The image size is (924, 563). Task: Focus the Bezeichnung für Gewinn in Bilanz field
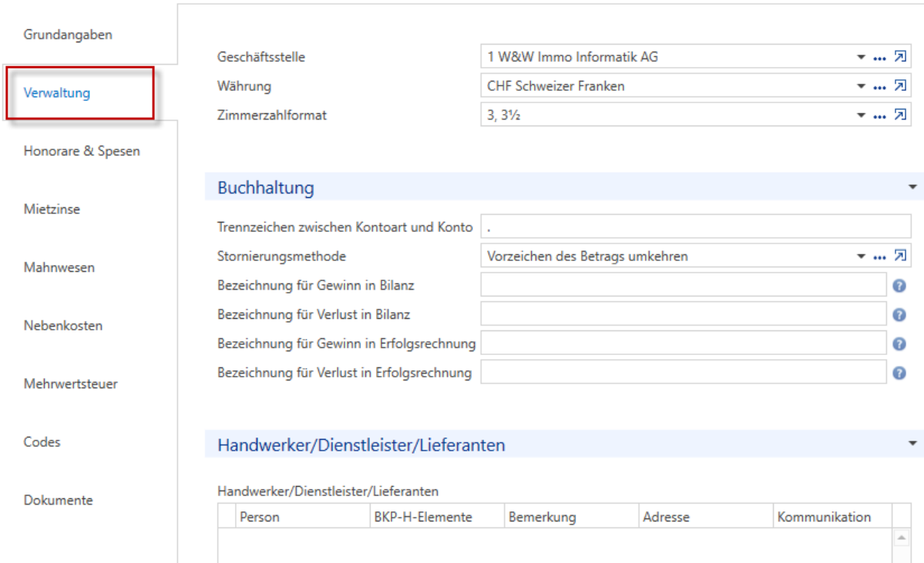pos(684,285)
